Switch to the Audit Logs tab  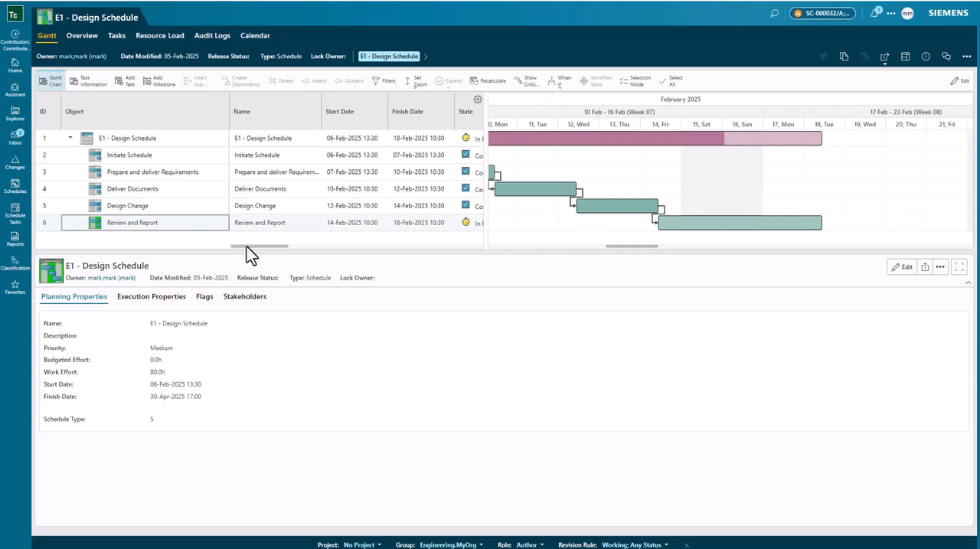click(212, 35)
